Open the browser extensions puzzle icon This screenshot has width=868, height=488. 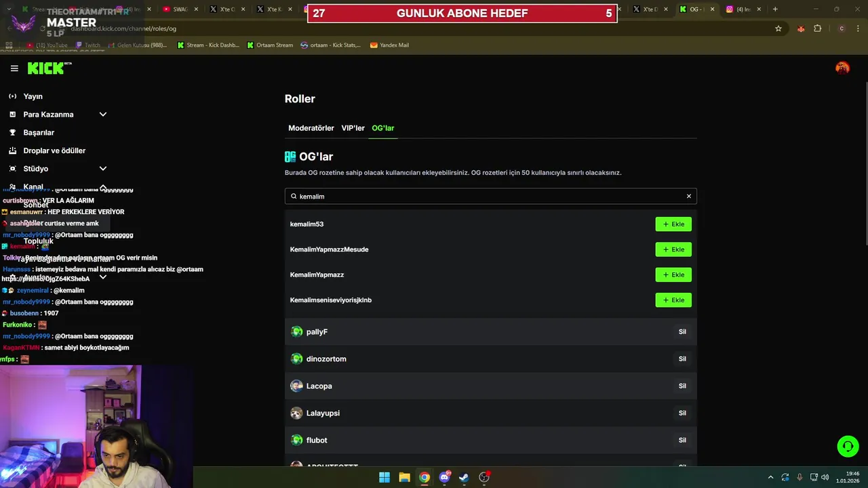click(817, 28)
